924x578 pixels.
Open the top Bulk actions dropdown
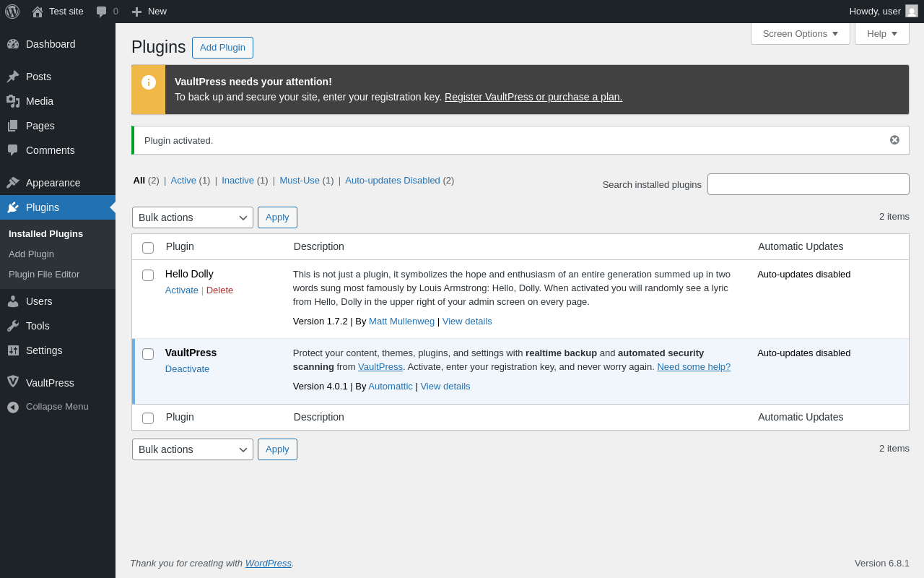pos(193,217)
